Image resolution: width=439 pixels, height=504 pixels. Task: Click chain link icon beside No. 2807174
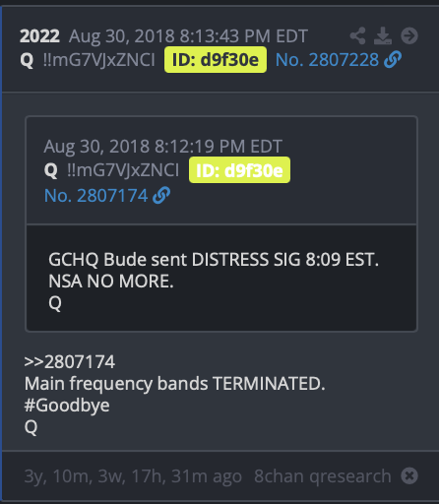[161, 196]
